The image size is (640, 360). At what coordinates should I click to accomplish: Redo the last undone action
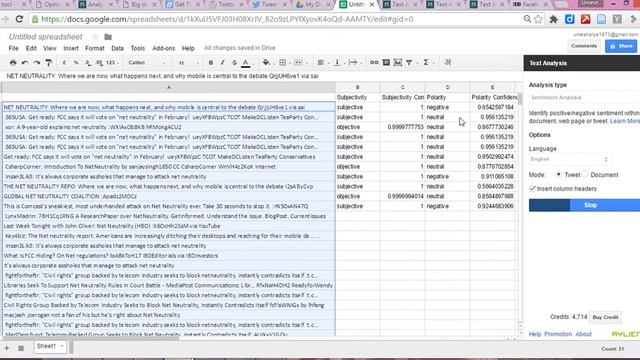[37, 63]
